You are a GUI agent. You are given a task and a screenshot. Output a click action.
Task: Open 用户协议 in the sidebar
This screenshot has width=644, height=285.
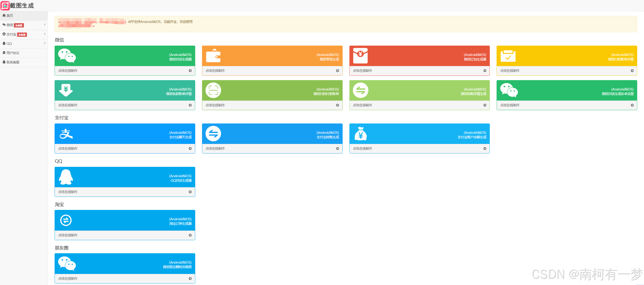click(13, 53)
